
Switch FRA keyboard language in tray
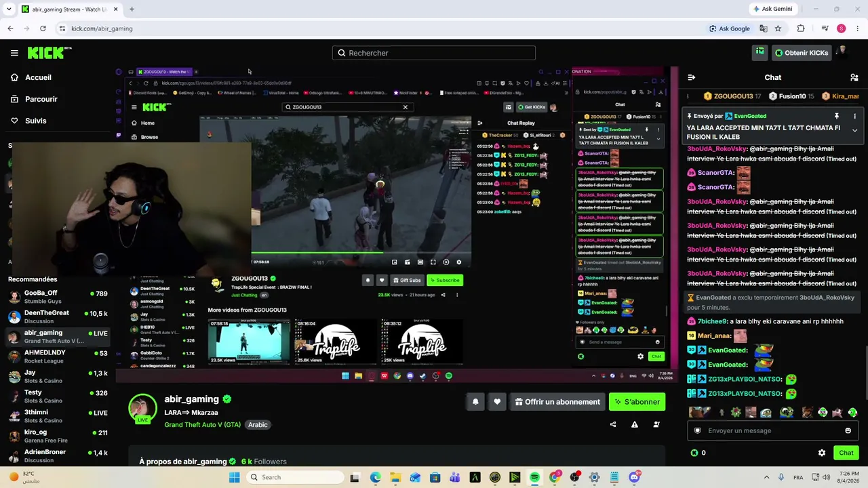pos(799,477)
